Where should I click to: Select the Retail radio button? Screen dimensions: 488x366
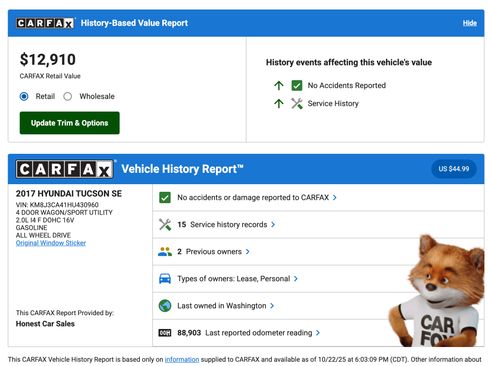coord(24,97)
